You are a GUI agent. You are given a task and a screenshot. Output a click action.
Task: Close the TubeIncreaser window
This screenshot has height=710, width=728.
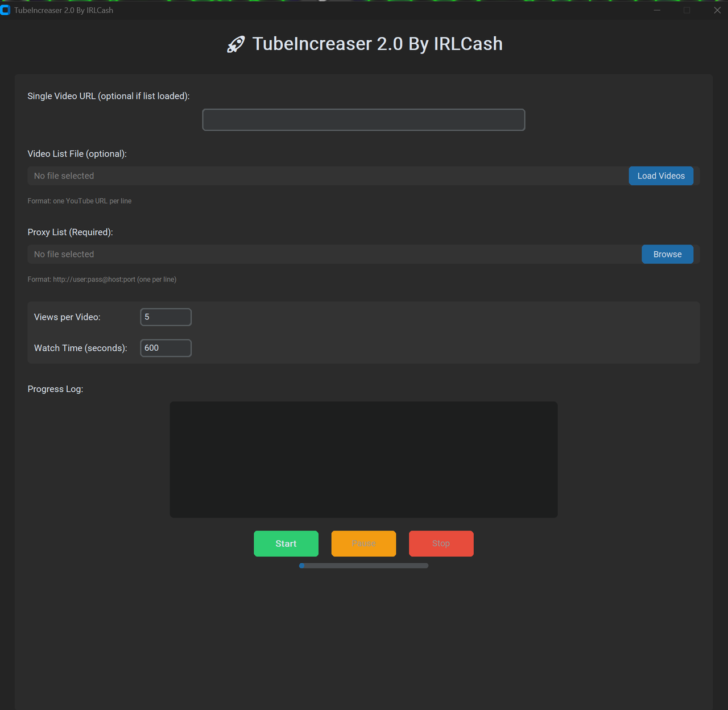coord(717,10)
